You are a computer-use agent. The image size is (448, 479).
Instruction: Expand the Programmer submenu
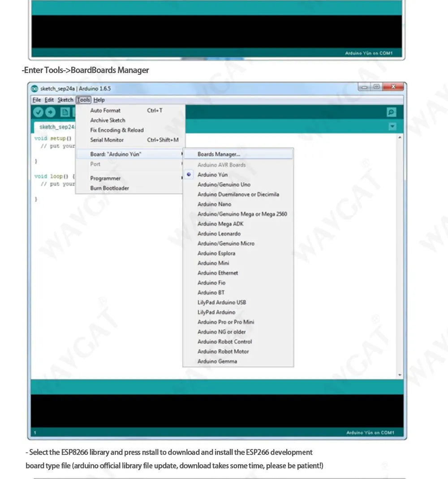[x=130, y=179]
